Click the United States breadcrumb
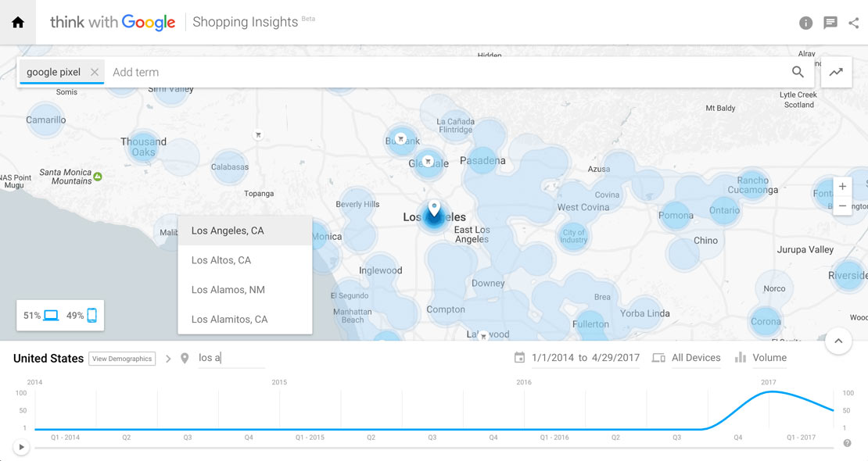Viewport: 868px width, 461px height. click(x=48, y=359)
